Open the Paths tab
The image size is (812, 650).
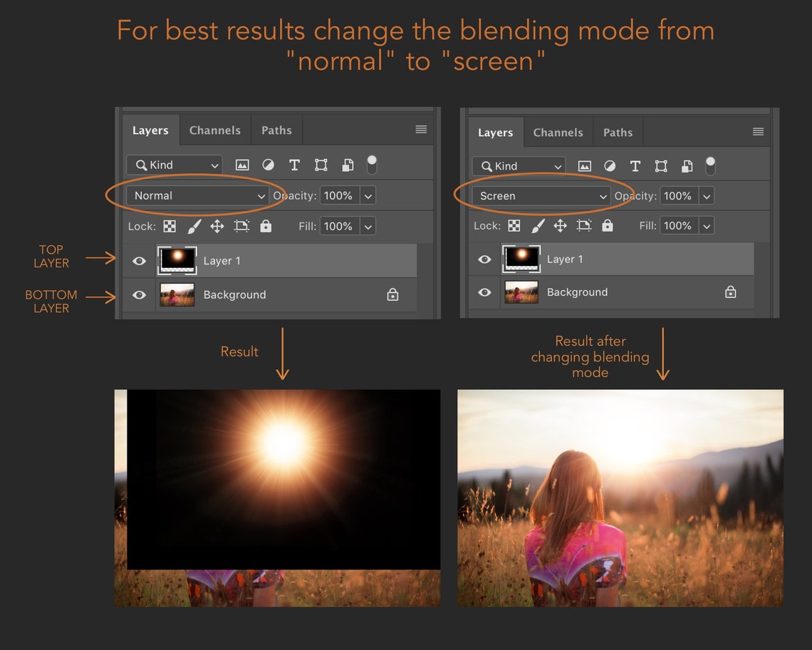[x=277, y=130]
